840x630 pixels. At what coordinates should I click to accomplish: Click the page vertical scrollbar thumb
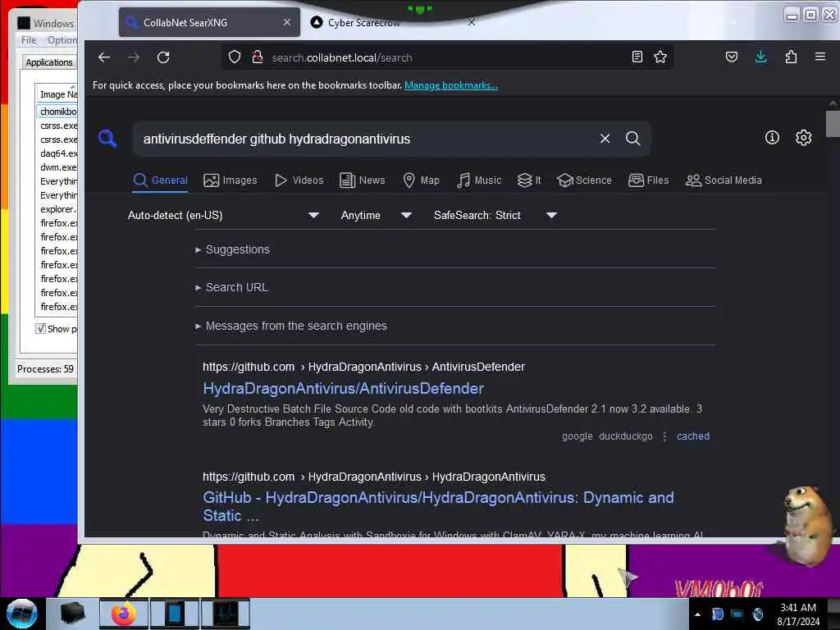tap(833, 124)
